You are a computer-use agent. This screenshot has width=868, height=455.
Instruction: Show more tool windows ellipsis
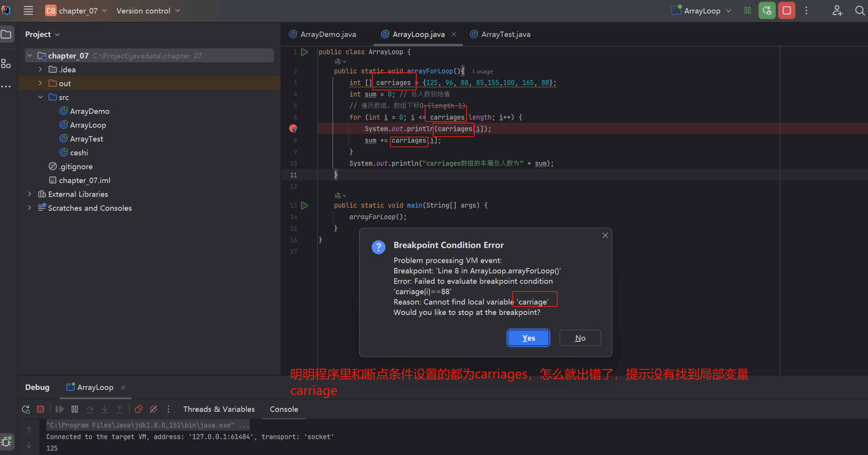coord(6,87)
